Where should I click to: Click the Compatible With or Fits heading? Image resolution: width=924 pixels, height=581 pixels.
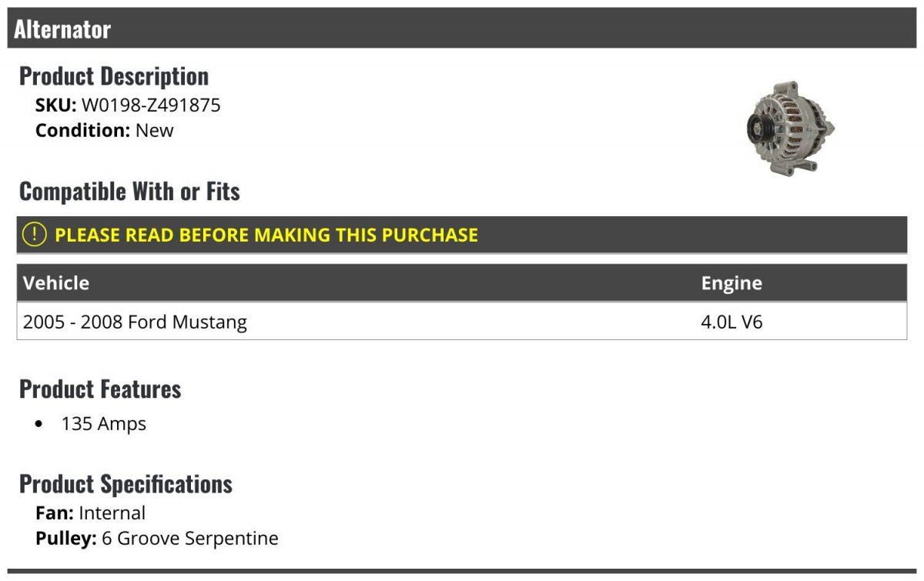(x=129, y=191)
